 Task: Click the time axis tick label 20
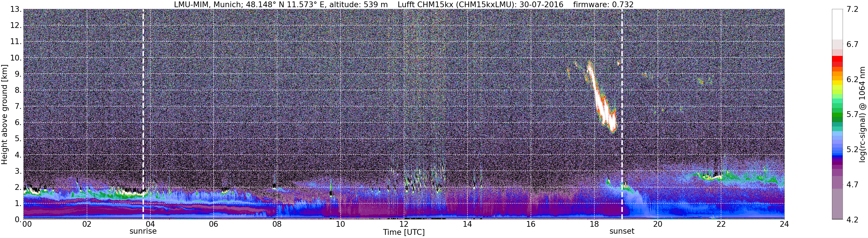click(657, 224)
